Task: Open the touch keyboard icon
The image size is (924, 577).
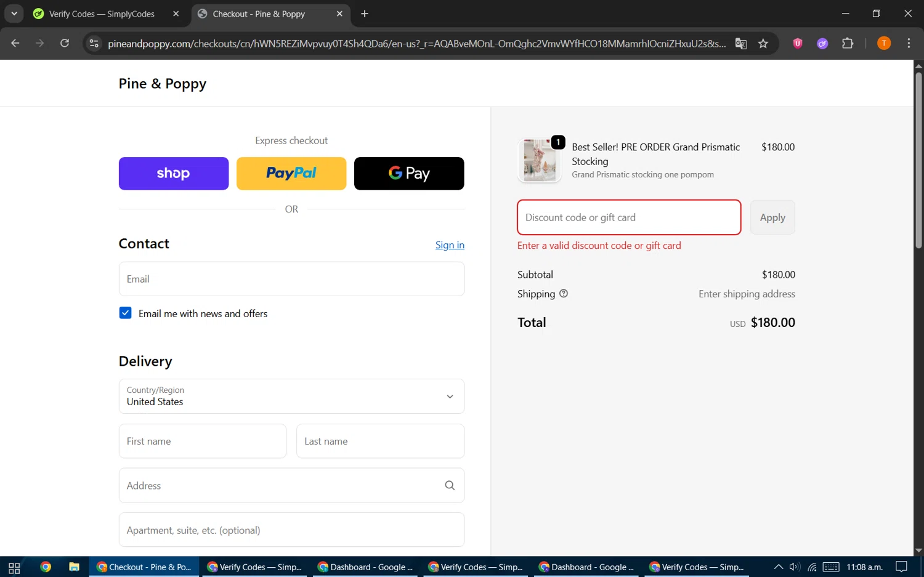Action: (831, 567)
